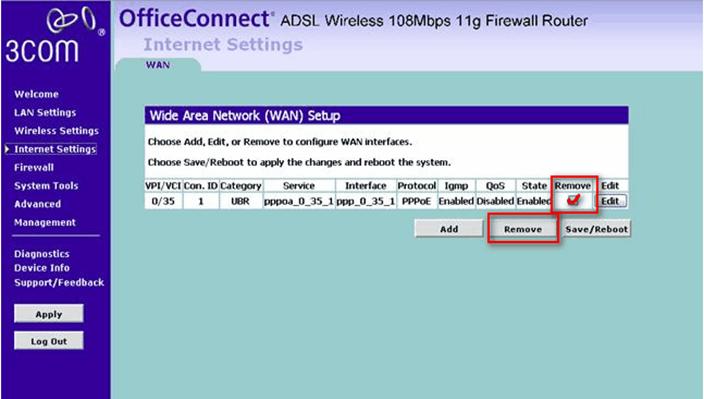Open the Welcome page
This screenshot has height=399, width=704.
pyautogui.click(x=36, y=94)
